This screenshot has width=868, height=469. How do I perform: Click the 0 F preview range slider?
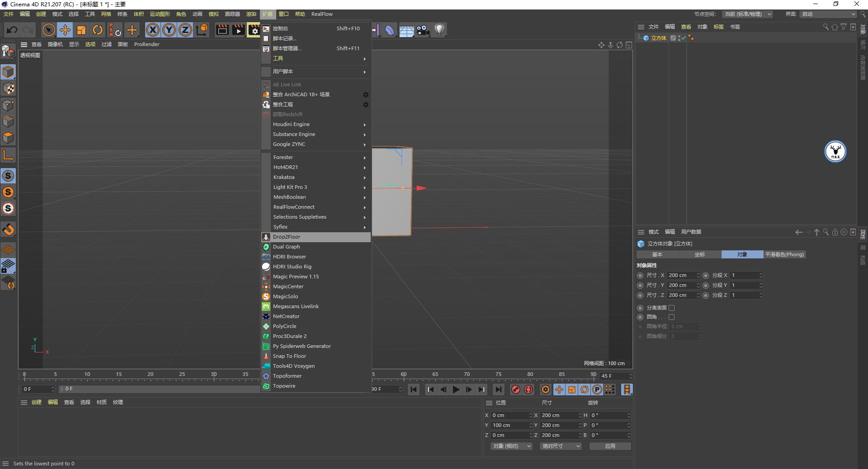pos(160,389)
